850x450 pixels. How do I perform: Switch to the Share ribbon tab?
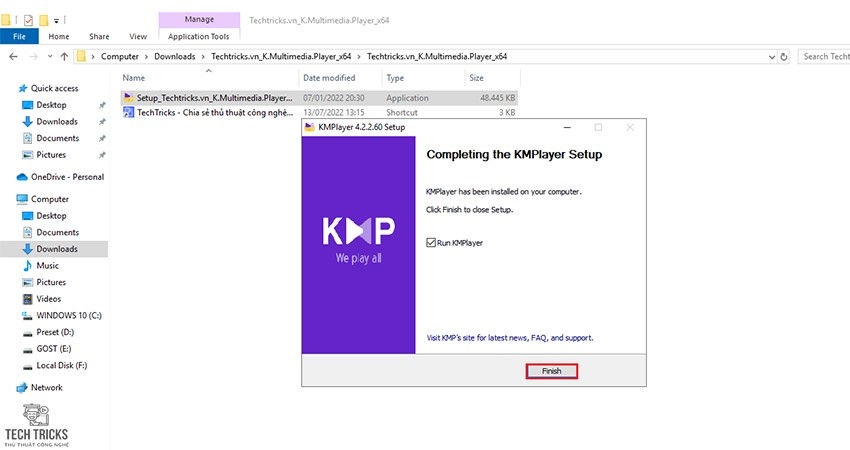(99, 36)
